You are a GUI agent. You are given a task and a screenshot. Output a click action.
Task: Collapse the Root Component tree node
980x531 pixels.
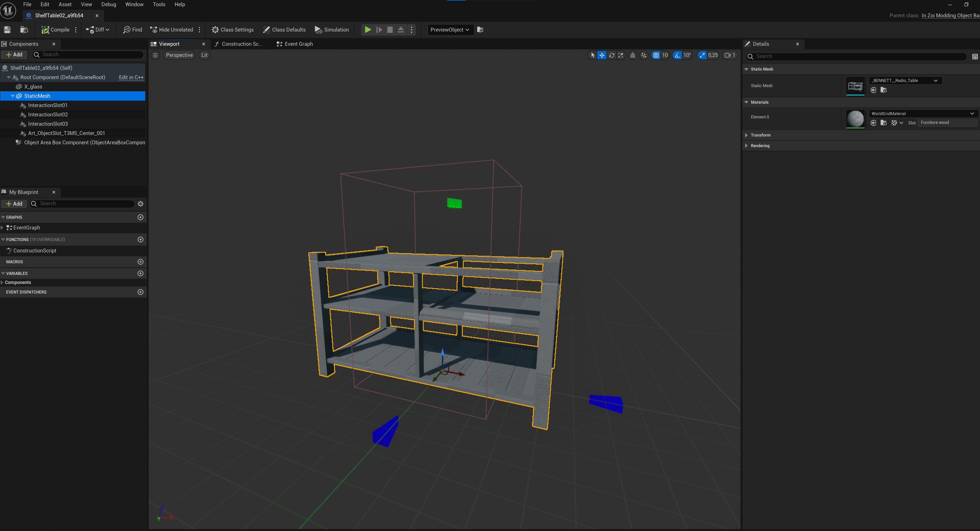point(9,77)
